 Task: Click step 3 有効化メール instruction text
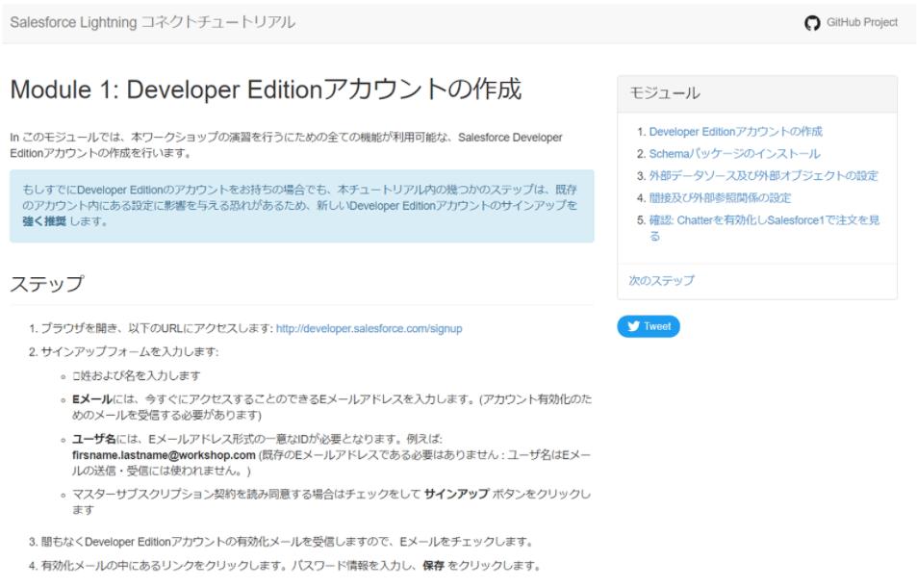(x=287, y=542)
